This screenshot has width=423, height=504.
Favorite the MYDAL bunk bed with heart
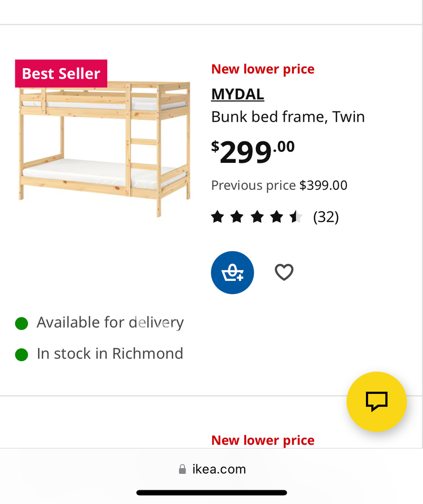(284, 272)
